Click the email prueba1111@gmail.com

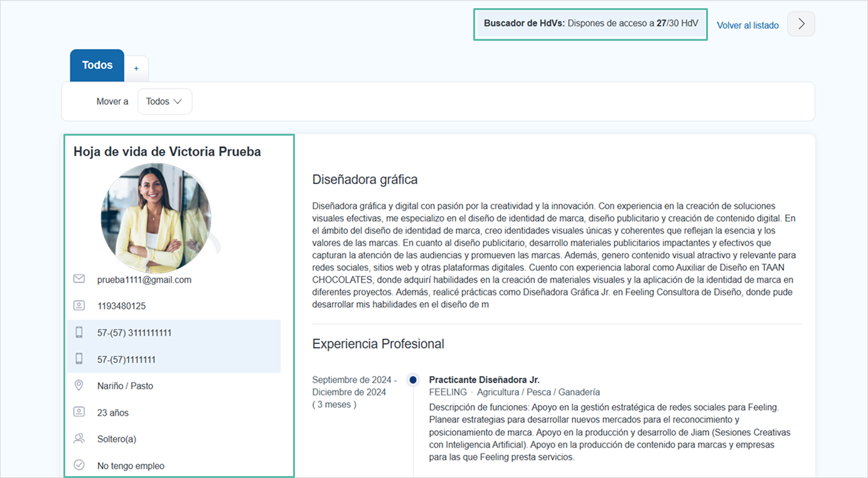[144, 280]
